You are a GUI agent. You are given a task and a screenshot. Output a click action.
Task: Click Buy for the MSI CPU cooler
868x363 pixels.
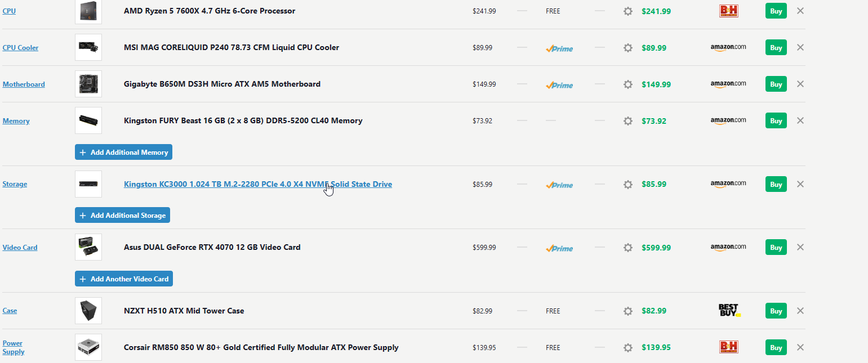[x=776, y=47]
